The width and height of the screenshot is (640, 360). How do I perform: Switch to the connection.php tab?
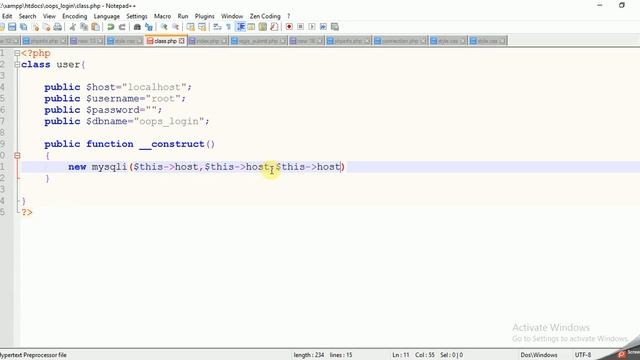[400, 41]
